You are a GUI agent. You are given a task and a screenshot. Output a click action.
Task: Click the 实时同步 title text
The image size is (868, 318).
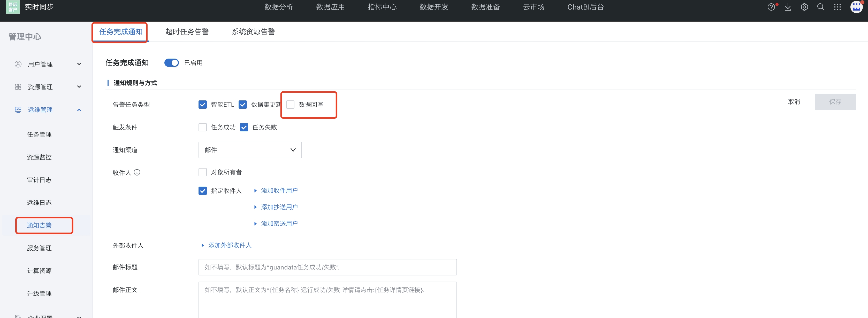coord(39,7)
